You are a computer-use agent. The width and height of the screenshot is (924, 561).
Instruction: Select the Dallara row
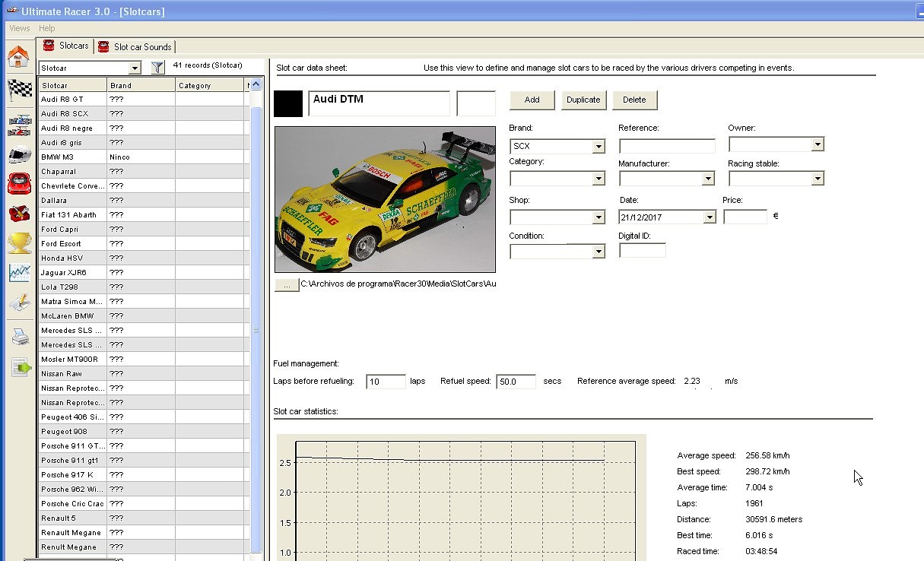144,201
